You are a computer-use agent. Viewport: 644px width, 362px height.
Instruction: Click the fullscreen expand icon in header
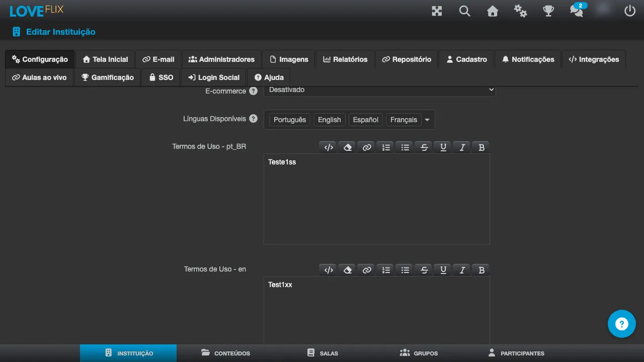(x=437, y=11)
